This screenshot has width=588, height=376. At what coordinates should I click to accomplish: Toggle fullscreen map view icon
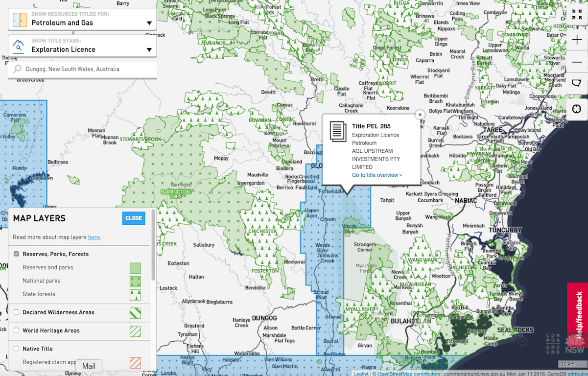577,15
